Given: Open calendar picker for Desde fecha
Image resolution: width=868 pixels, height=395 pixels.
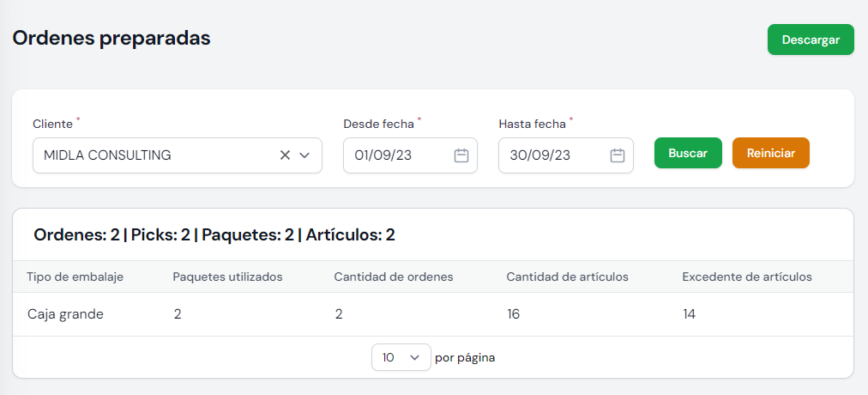Looking at the screenshot, I should coord(461,155).
